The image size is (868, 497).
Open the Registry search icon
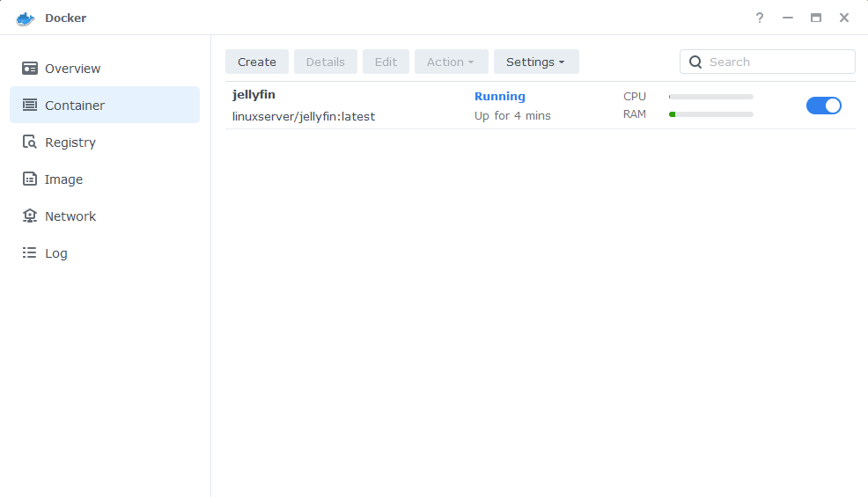pos(30,143)
